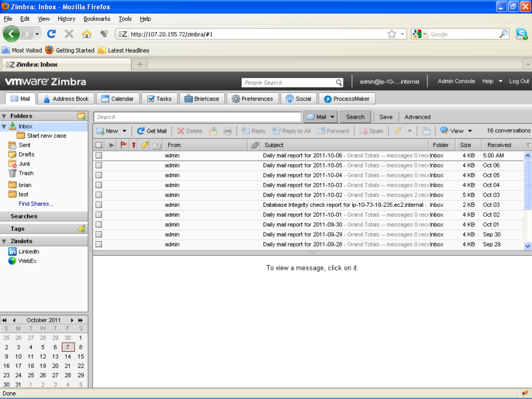
Task: Click the print icon in mail toolbar
Action: tap(227, 131)
